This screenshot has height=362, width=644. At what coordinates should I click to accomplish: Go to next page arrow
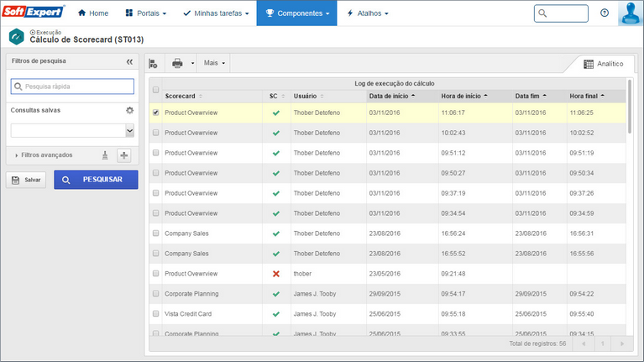(622, 344)
